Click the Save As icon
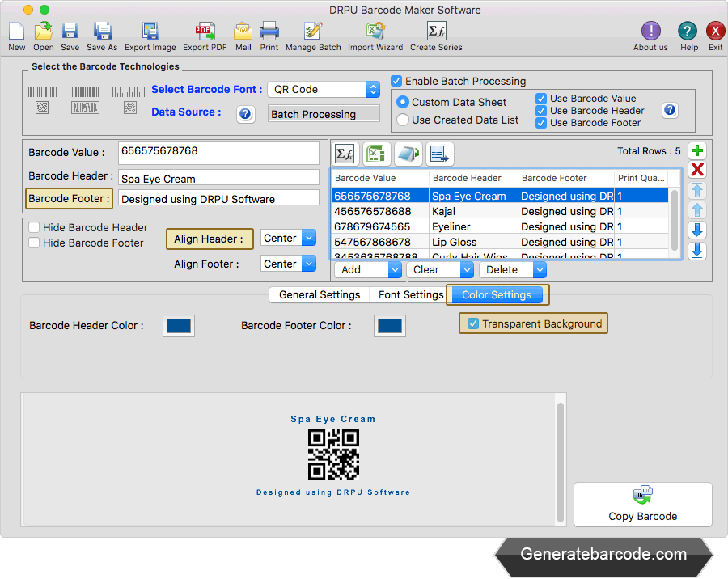Screen dimensions: 728x579 tap(102, 31)
